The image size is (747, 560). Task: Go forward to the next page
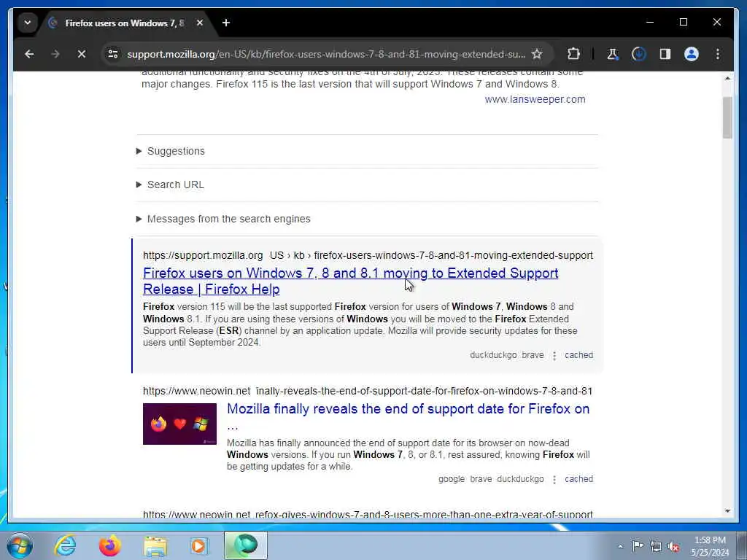click(x=55, y=54)
